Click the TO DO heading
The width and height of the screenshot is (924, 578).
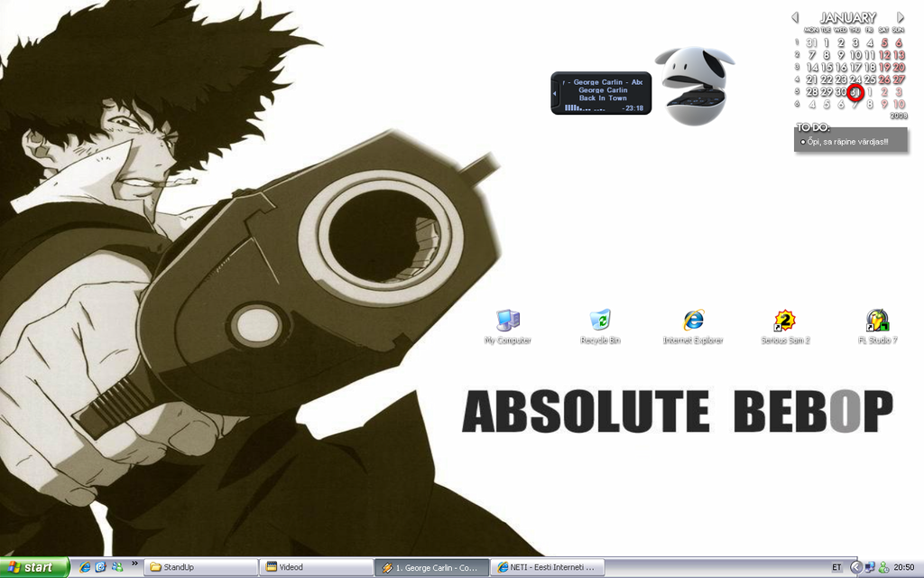813,127
